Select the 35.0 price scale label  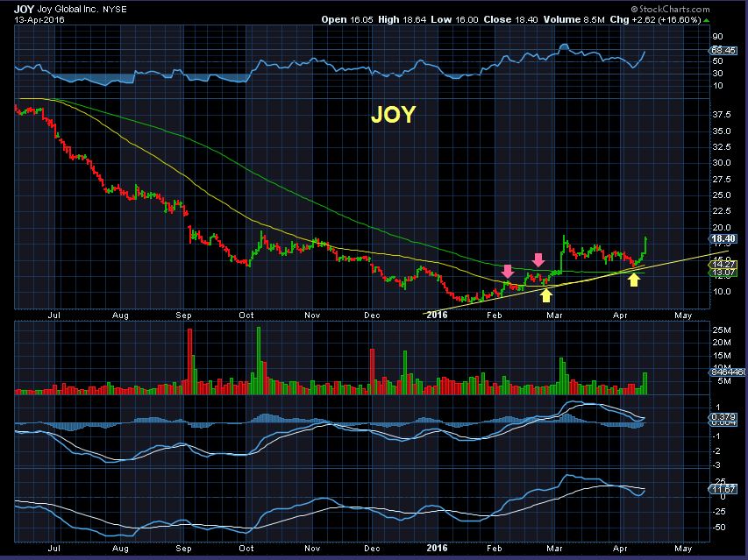722,131
